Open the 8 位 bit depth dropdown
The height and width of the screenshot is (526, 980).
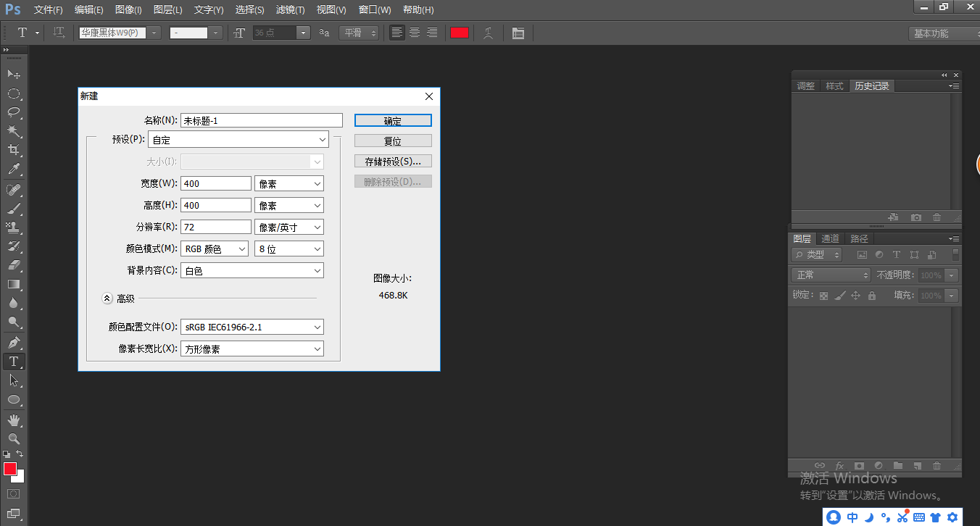click(289, 249)
